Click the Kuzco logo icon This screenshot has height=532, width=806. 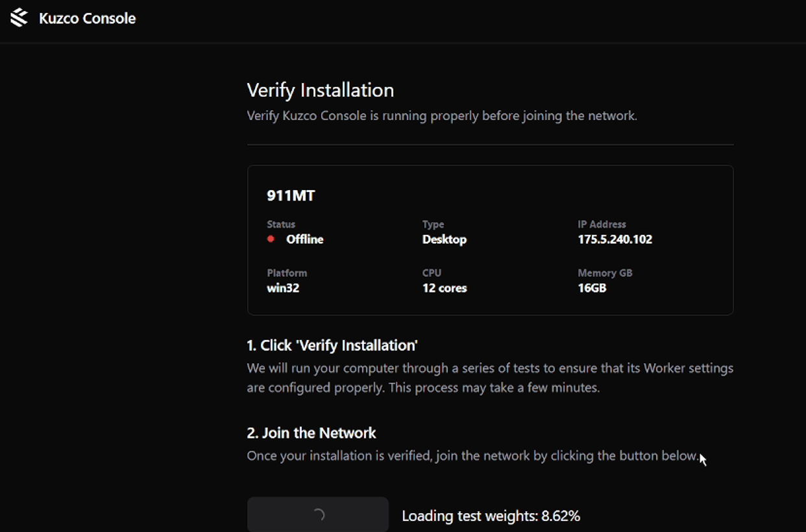click(19, 18)
